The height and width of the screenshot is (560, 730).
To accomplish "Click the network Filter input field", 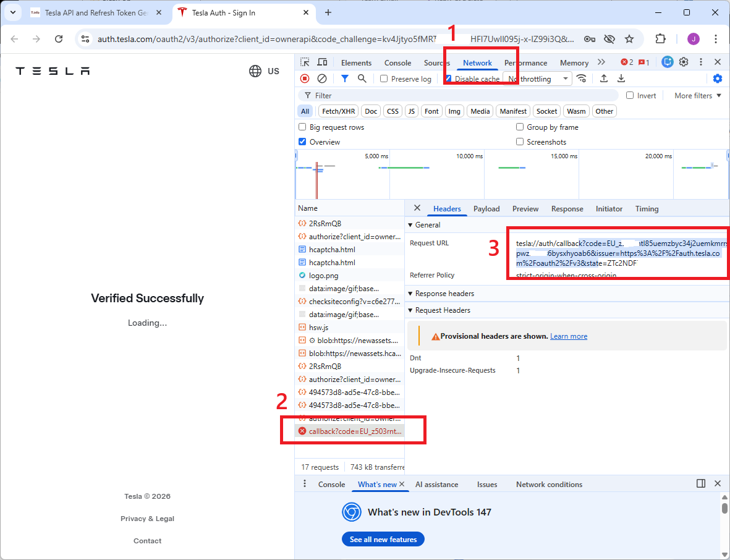I will tap(459, 95).
